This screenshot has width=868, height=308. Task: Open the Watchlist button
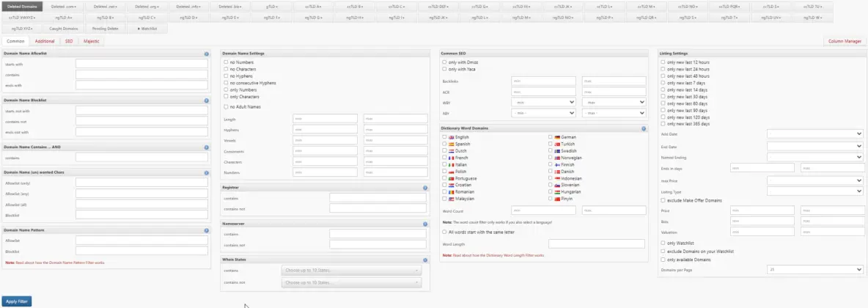click(147, 28)
